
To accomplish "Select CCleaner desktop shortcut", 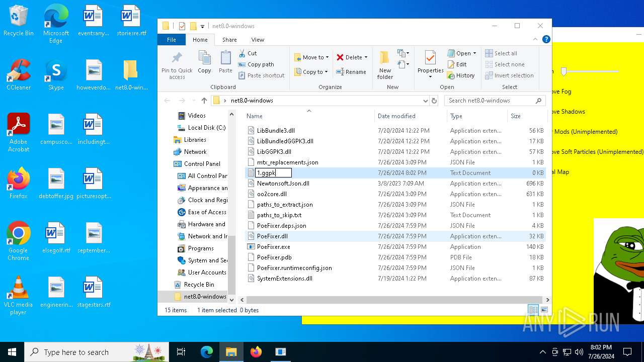I will pyautogui.click(x=19, y=75).
